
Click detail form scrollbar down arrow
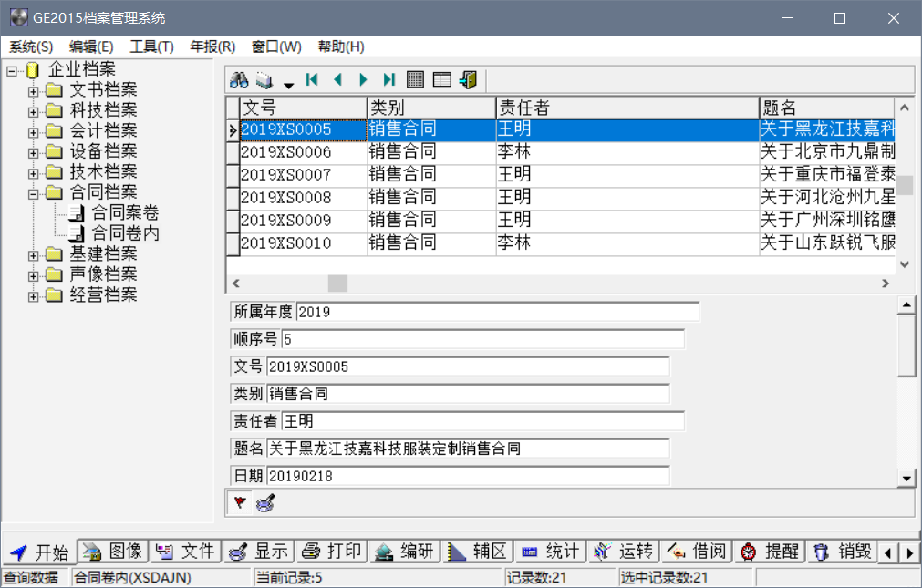pyautogui.click(x=906, y=478)
